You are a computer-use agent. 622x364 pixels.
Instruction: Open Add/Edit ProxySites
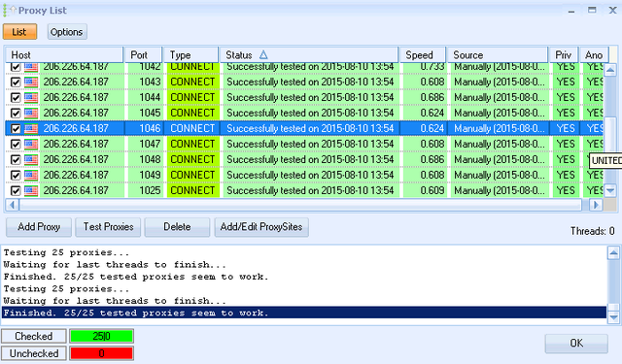click(x=261, y=227)
